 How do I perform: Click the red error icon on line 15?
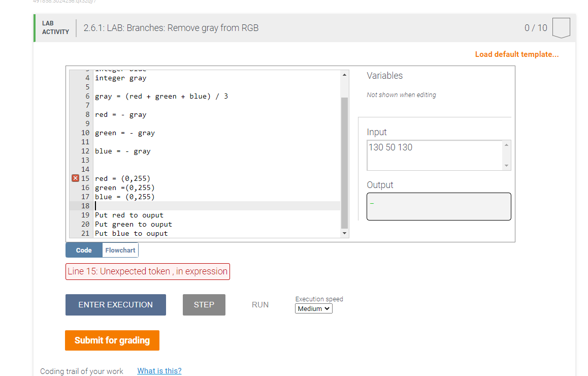(75, 178)
